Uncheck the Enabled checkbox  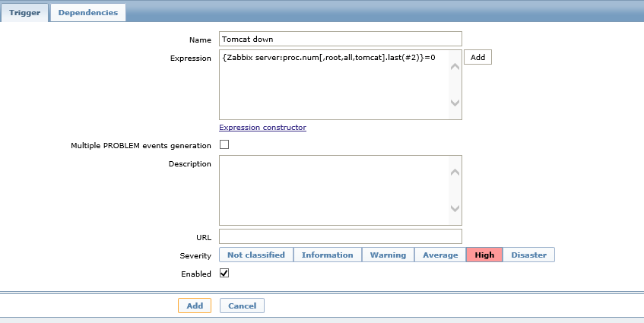[224, 273]
